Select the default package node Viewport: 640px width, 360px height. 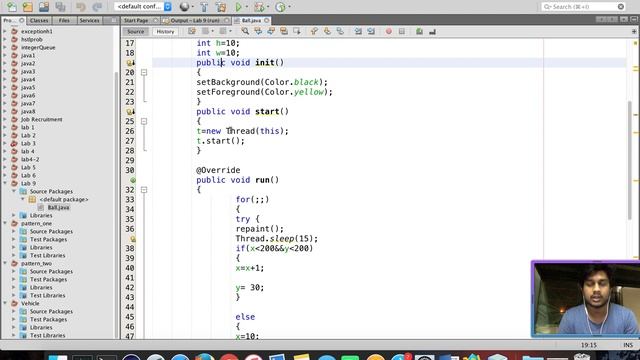[64, 200]
